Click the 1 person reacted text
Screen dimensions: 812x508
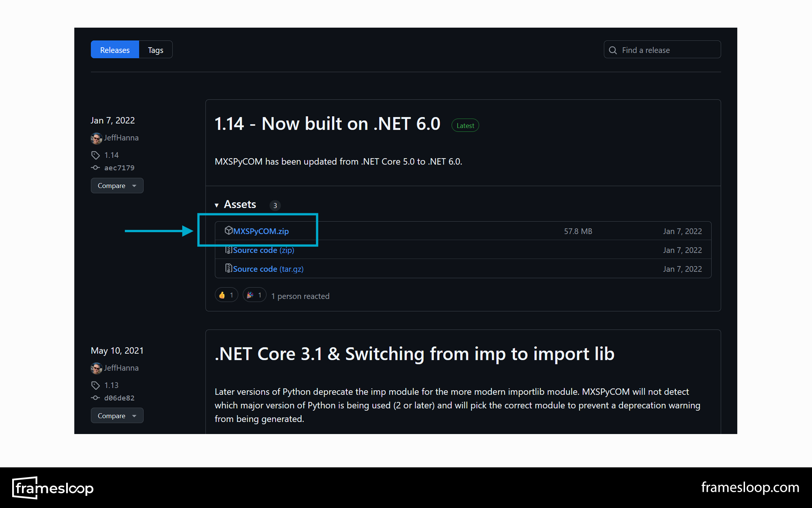pos(300,296)
